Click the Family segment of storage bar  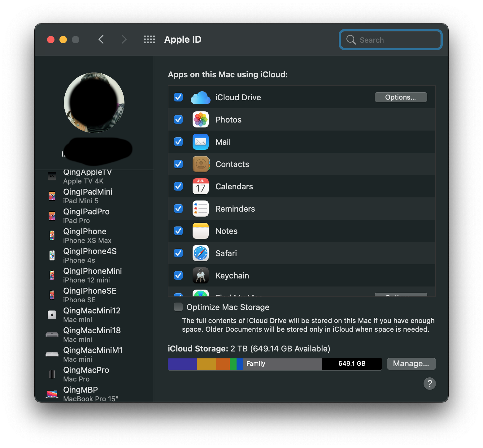tap(283, 364)
